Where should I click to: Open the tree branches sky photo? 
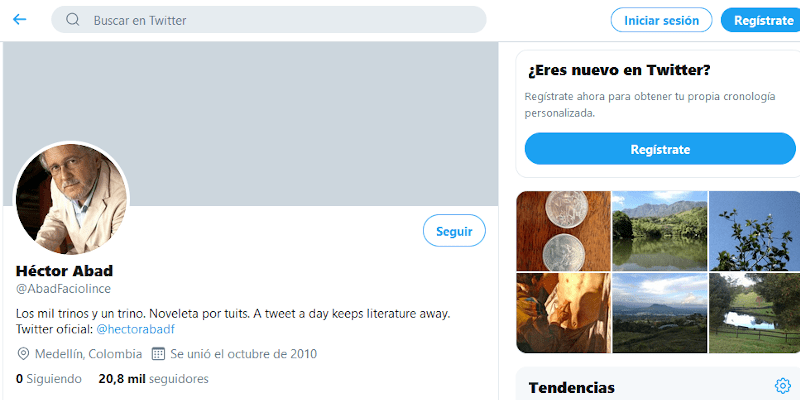(752, 231)
